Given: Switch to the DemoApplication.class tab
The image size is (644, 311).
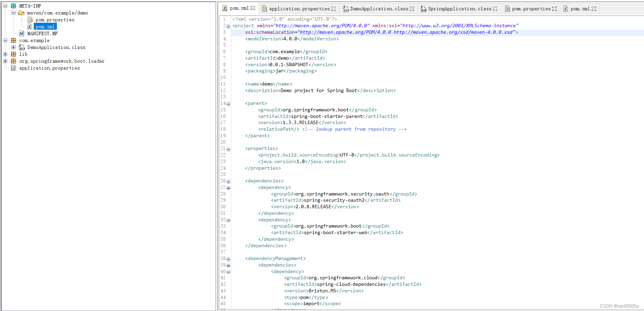Looking at the screenshot, I should click(x=379, y=9).
